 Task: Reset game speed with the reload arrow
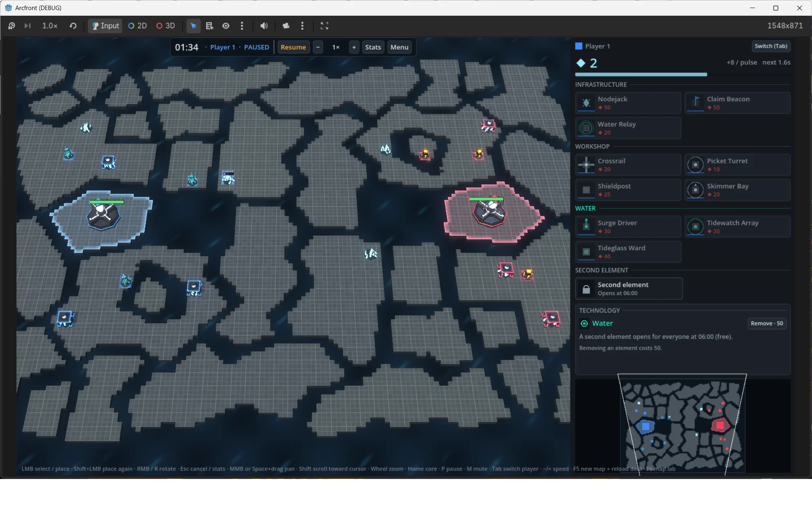[x=73, y=26]
